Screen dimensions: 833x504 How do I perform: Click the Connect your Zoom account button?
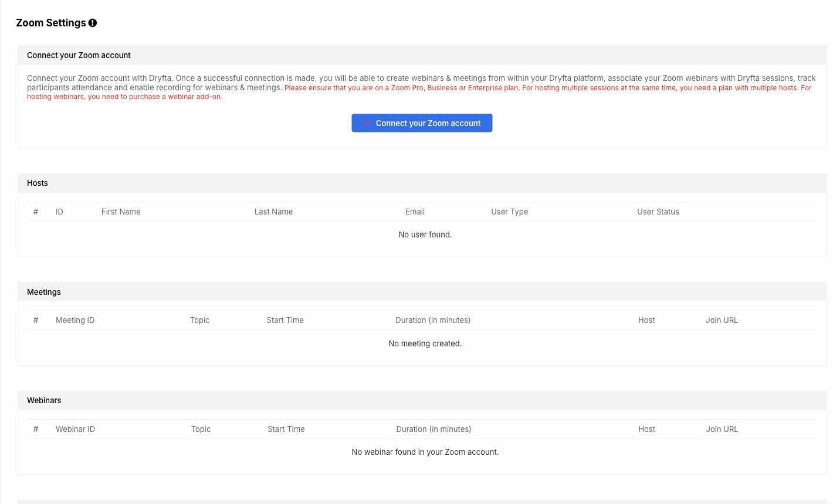coord(422,123)
